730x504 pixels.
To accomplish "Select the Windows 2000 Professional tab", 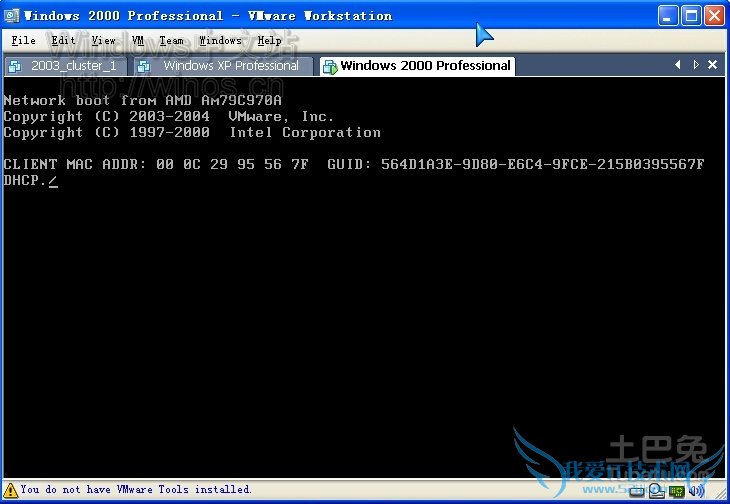I will pyautogui.click(x=417, y=66).
